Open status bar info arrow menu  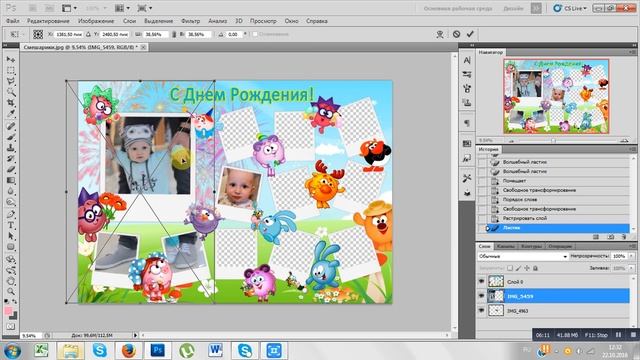(x=136, y=335)
